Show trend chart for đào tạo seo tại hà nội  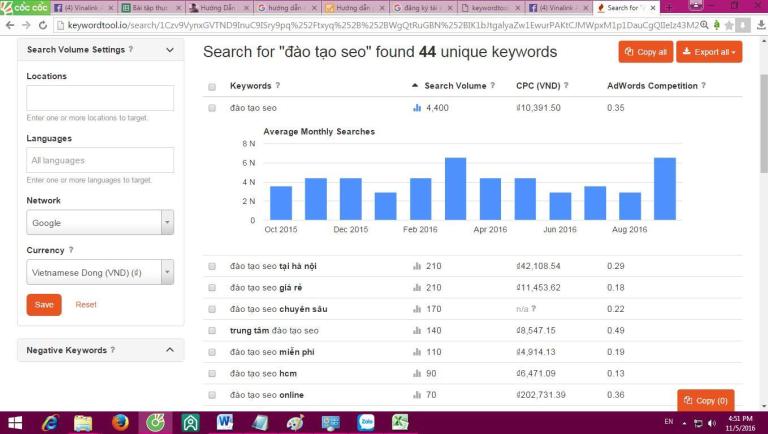pos(417,266)
